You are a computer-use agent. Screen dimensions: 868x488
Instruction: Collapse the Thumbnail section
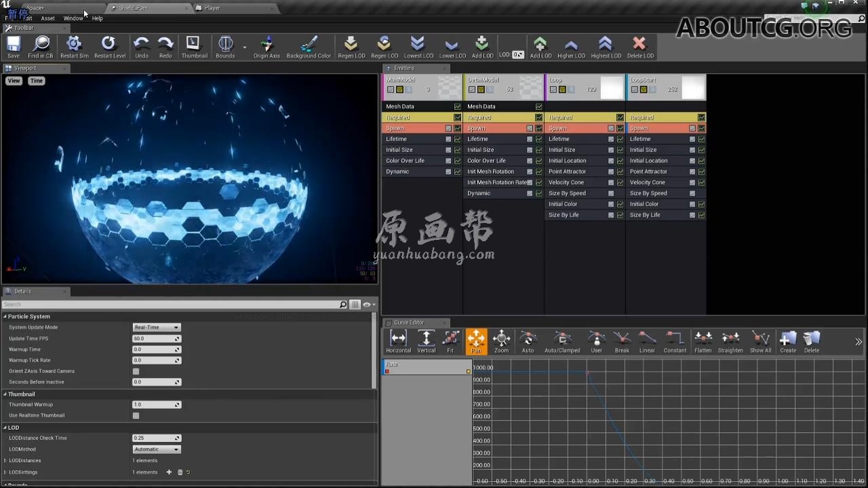pos(5,394)
